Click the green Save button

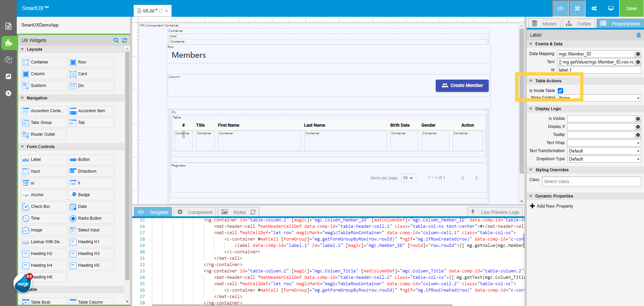pyautogui.click(x=631, y=8)
